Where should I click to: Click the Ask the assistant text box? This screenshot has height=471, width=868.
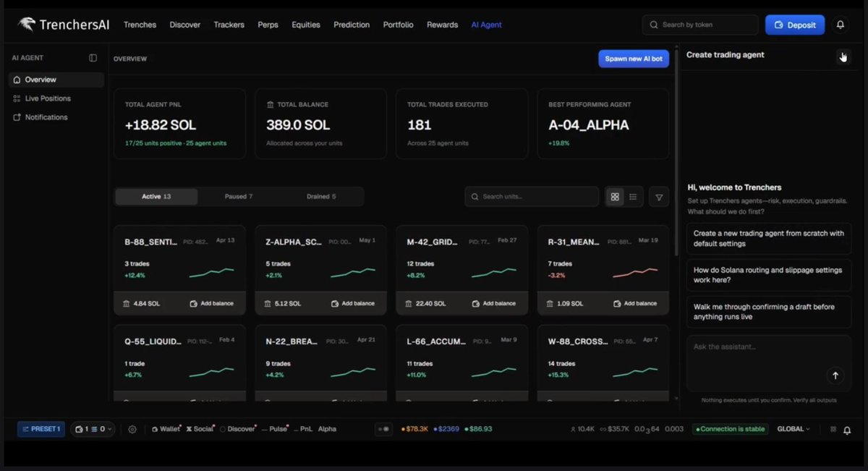click(769, 363)
